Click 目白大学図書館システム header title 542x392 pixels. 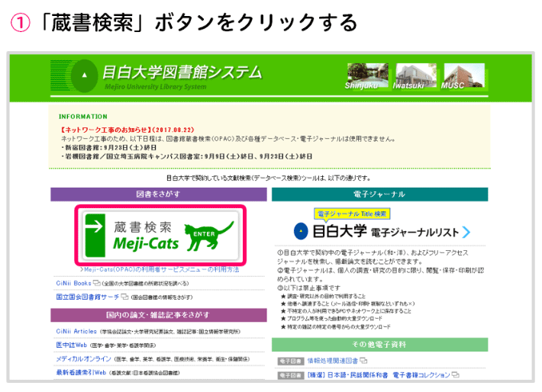tap(182, 72)
